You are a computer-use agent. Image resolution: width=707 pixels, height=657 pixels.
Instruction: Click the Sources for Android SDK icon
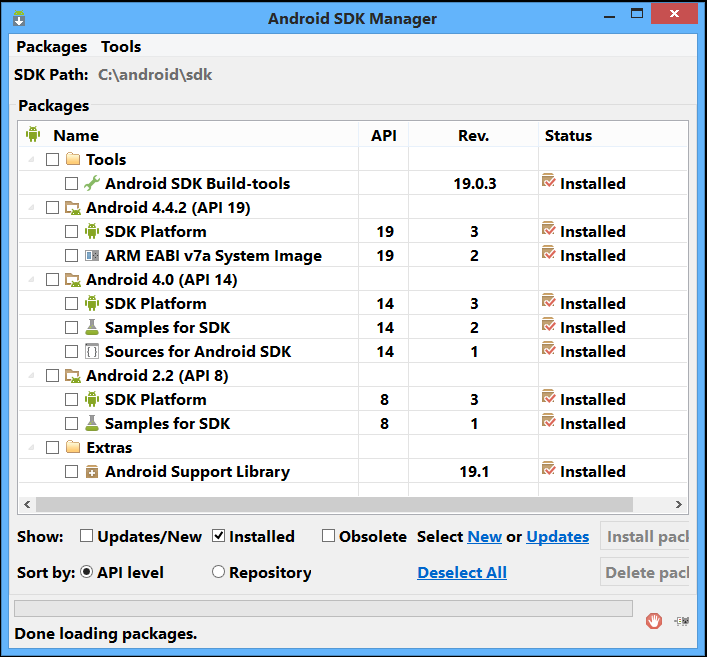(x=92, y=351)
